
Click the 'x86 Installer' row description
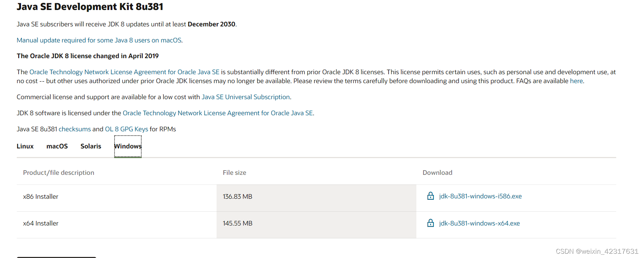(41, 197)
